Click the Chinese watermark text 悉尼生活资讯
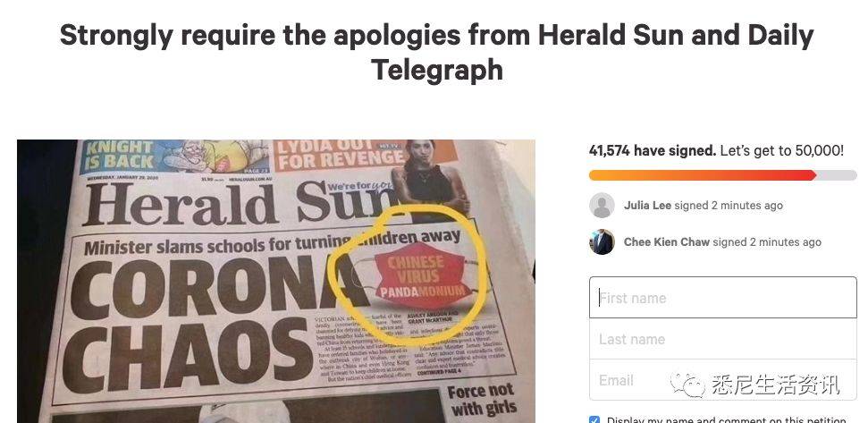This screenshot has height=423, width=868. pos(776,385)
